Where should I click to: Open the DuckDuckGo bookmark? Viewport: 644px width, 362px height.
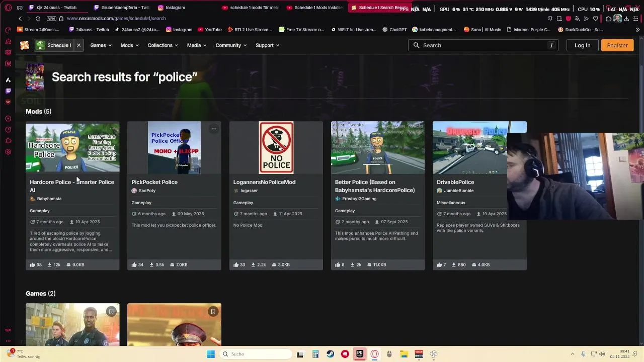[x=580, y=30]
